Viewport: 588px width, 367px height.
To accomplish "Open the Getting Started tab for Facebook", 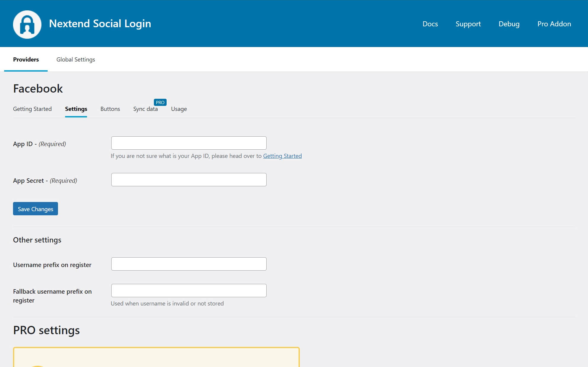I will (32, 109).
